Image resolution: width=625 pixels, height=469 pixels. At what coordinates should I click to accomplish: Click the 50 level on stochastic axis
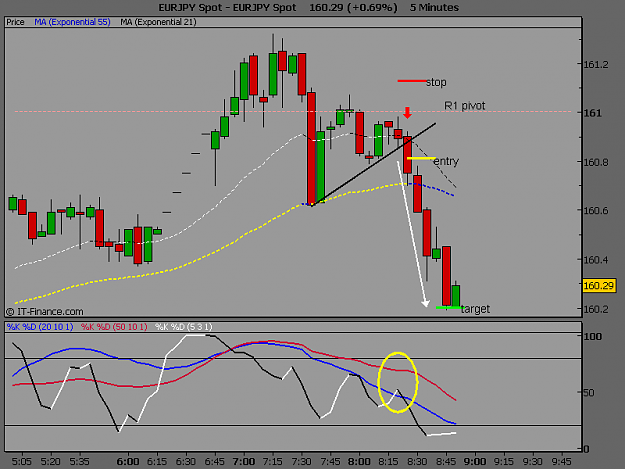pyautogui.click(x=589, y=393)
